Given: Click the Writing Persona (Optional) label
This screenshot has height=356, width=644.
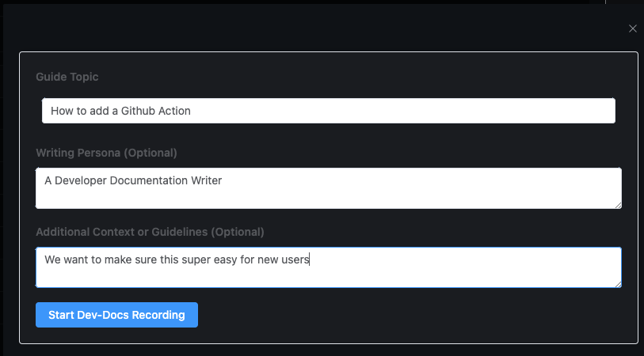Looking at the screenshot, I should (x=106, y=152).
